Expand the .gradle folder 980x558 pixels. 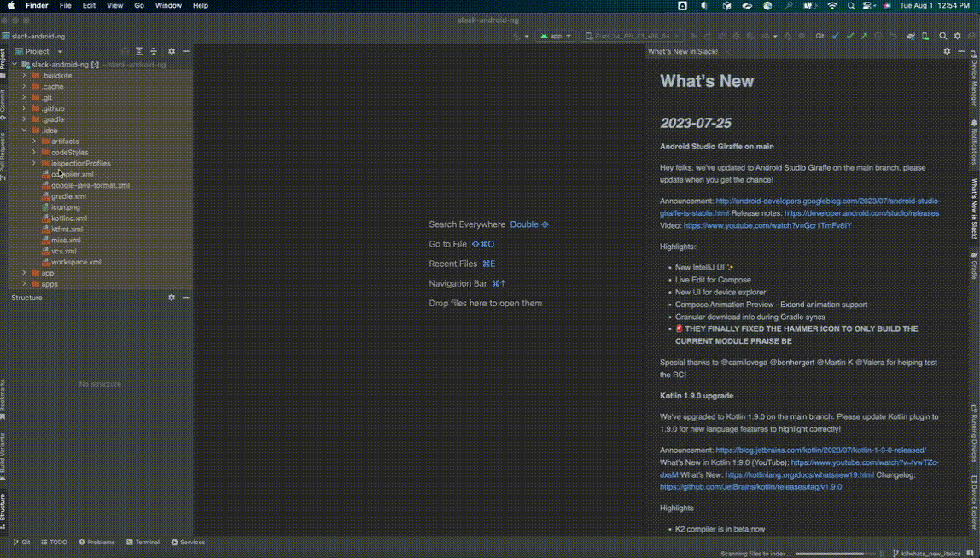pos(25,119)
